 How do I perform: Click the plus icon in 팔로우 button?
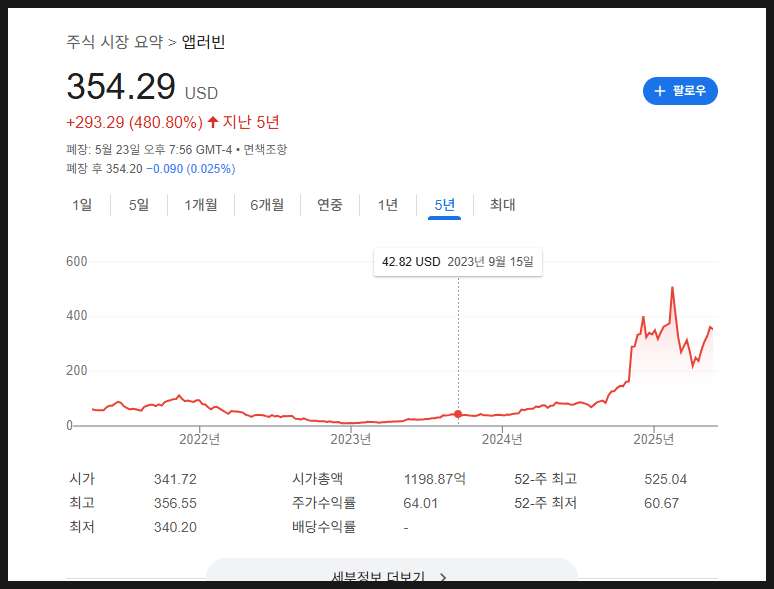pyautogui.click(x=659, y=91)
